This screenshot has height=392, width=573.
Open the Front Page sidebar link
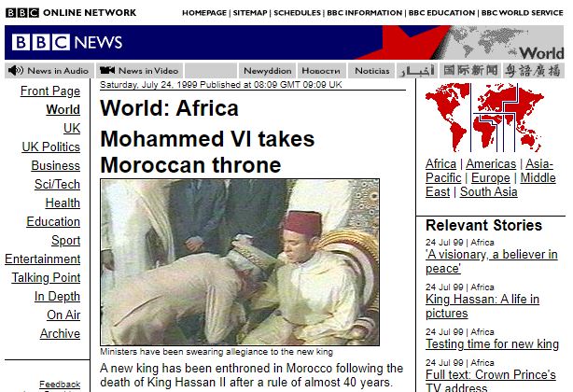point(50,91)
